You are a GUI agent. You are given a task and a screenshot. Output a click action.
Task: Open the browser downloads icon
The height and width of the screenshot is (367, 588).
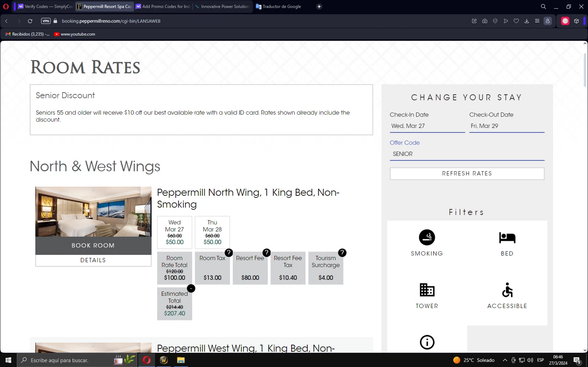click(527, 21)
